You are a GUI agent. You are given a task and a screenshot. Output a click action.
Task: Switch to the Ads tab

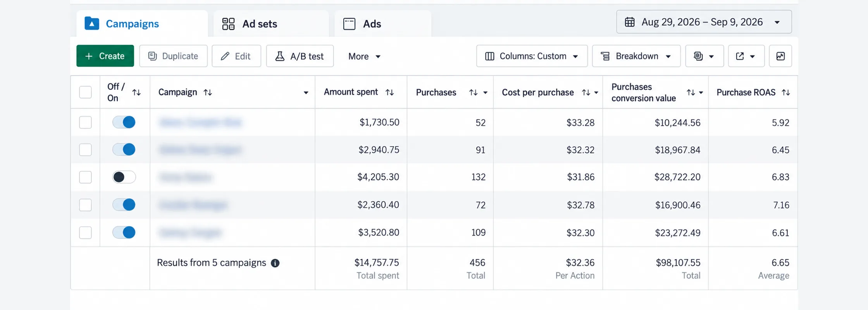pos(383,24)
